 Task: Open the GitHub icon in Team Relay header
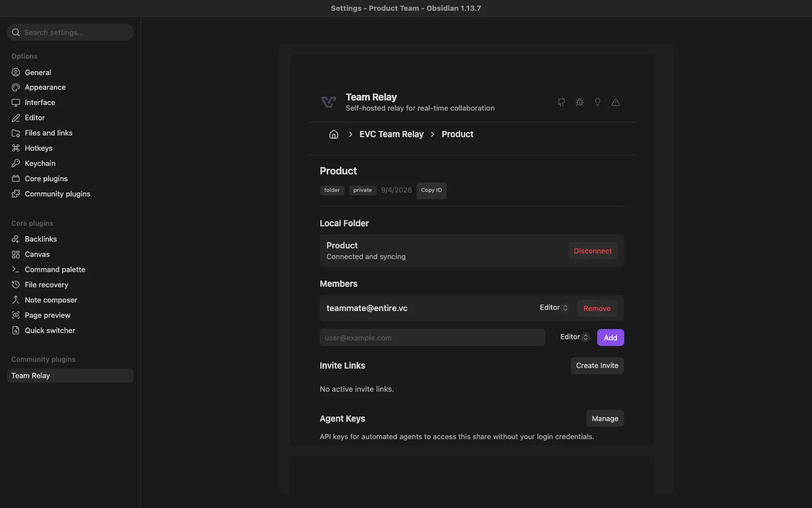[x=561, y=102]
